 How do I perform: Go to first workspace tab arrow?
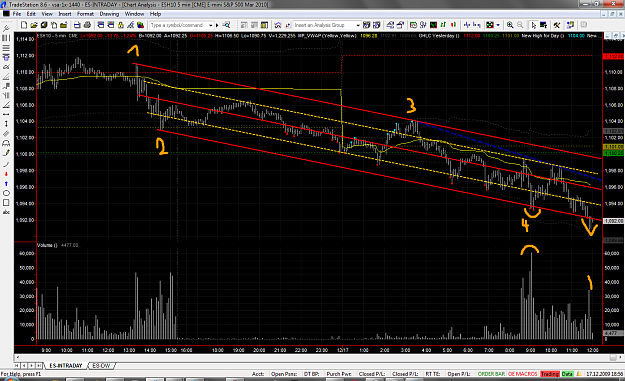coord(17,365)
